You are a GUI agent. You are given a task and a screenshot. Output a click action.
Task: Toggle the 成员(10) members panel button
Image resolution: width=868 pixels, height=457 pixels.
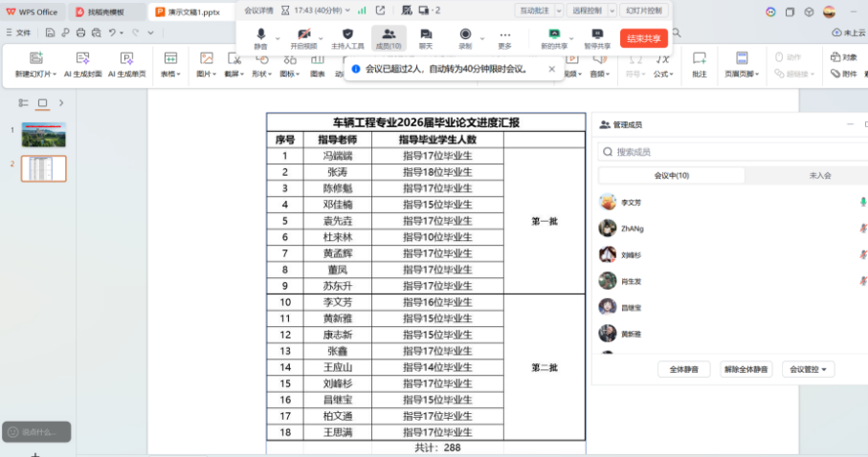coord(389,38)
